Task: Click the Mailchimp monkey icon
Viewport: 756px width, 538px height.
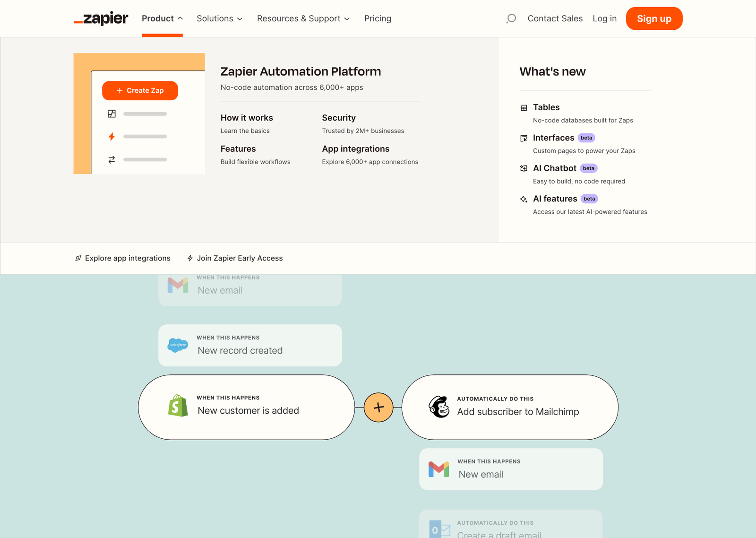Action: coord(439,407)
